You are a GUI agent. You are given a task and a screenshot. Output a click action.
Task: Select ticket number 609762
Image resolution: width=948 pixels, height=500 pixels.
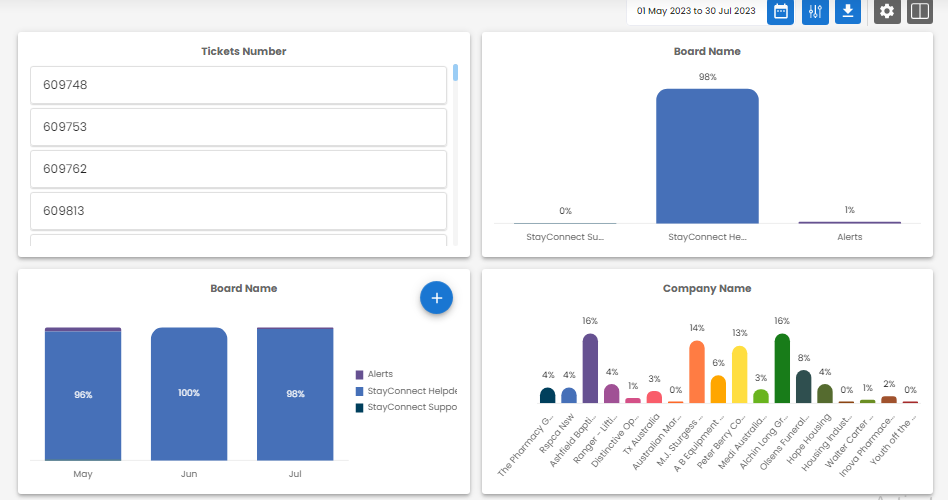[x=238, y=169]
